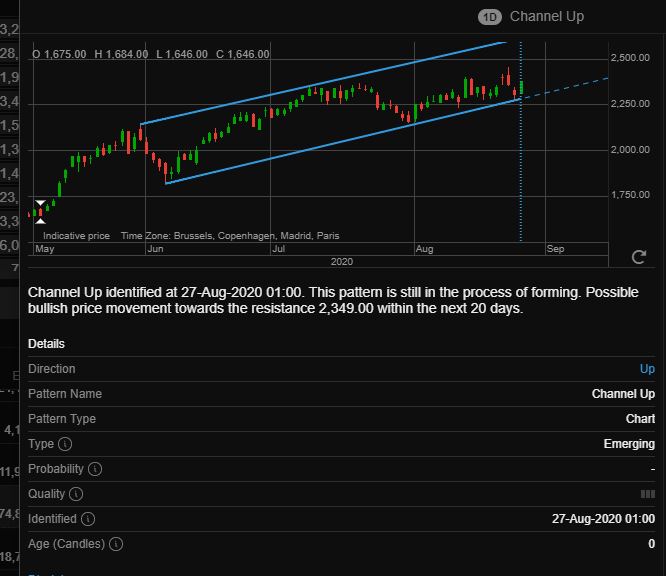This screenshot has width=666, height=576.
Task: Click the white hourglass marker on chart
Action: coord(40,212)
